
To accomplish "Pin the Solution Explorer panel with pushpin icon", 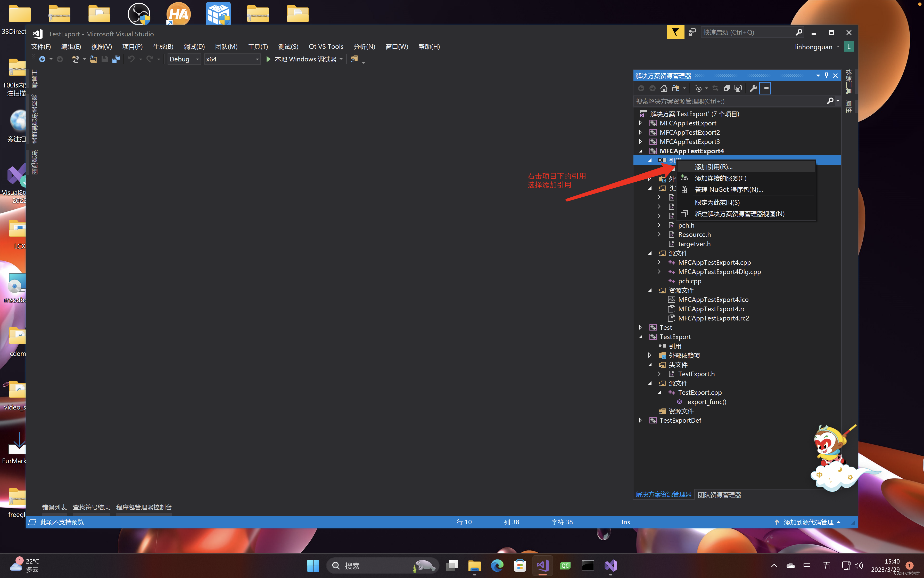I will pos(827,75).
